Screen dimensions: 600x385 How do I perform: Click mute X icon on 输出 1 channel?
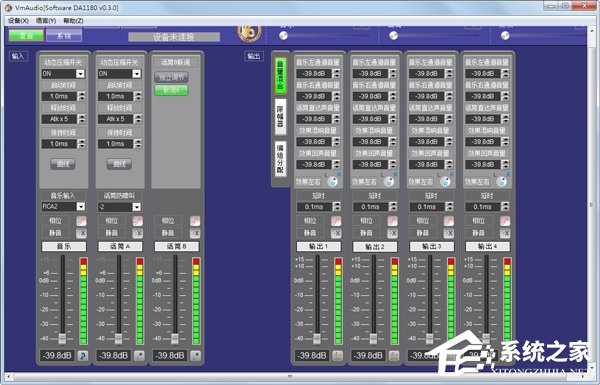coord(336,233)
